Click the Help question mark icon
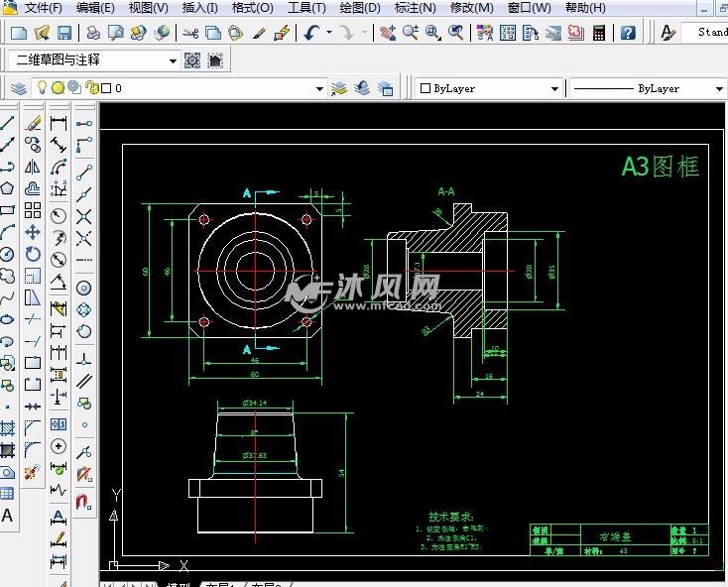 [x=628, y=33]
